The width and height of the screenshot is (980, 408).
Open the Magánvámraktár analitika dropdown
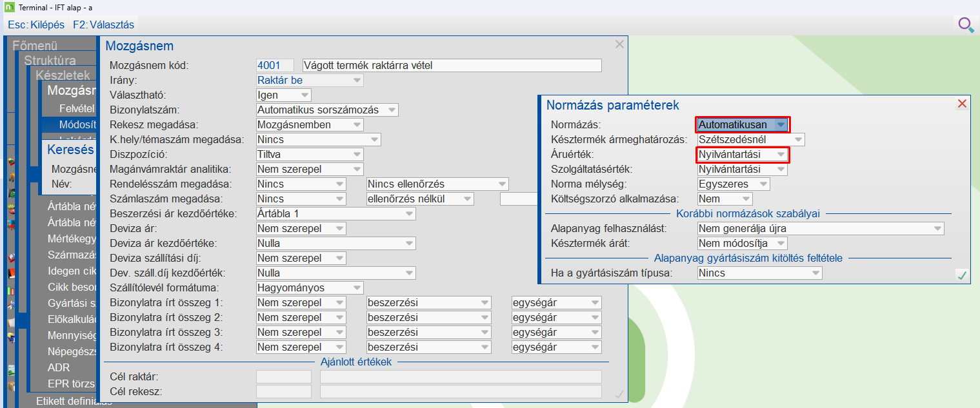click(x=310, y=169)
